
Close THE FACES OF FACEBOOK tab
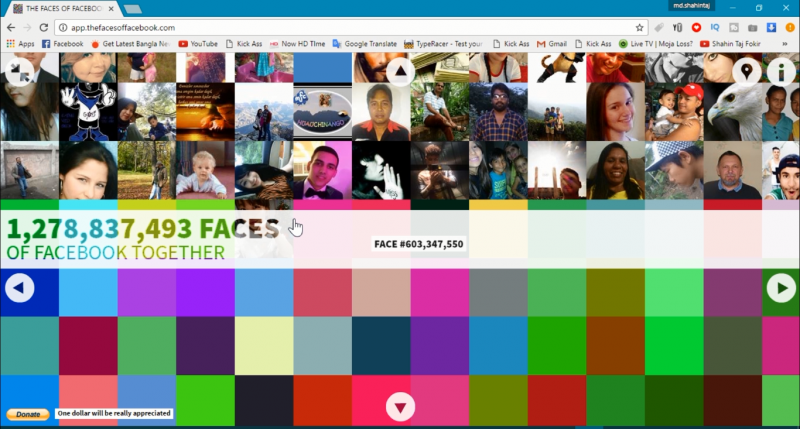pos(111,9)
